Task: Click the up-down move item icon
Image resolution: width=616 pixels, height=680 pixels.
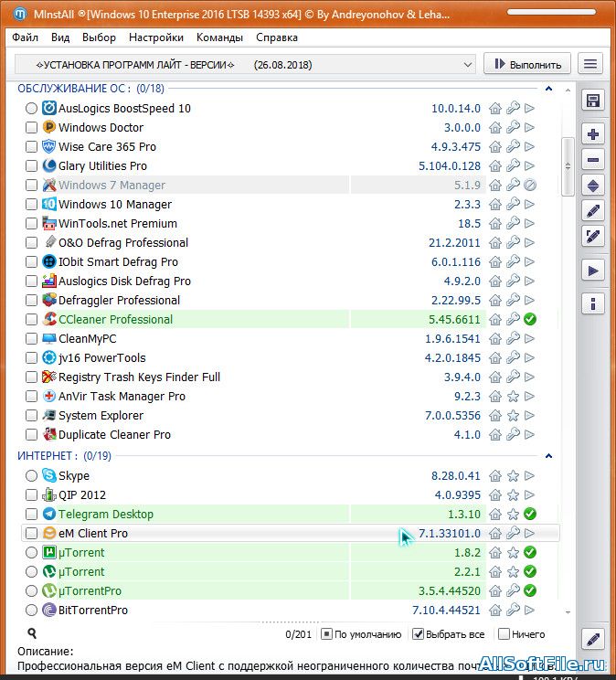Action: (592, 186)
